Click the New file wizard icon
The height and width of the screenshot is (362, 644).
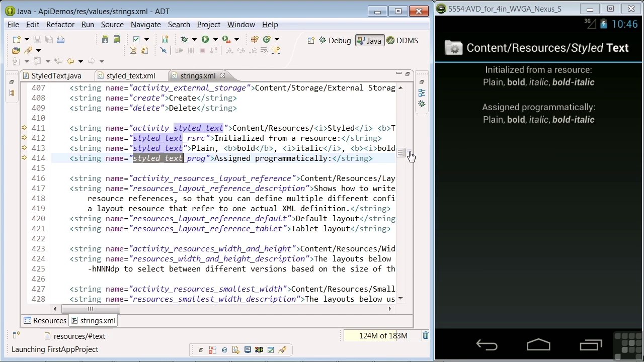click(16, 39)
